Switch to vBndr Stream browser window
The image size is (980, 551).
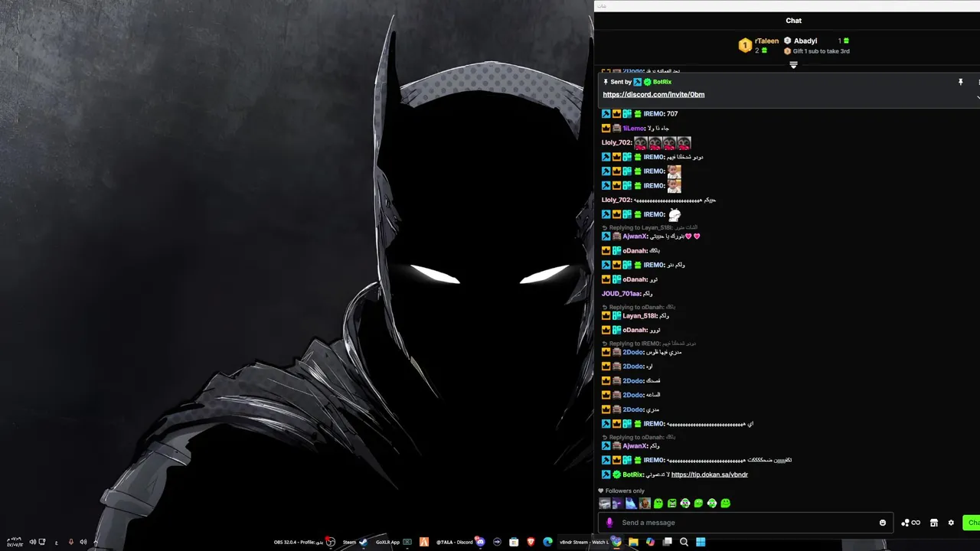[x=590, y=542]
